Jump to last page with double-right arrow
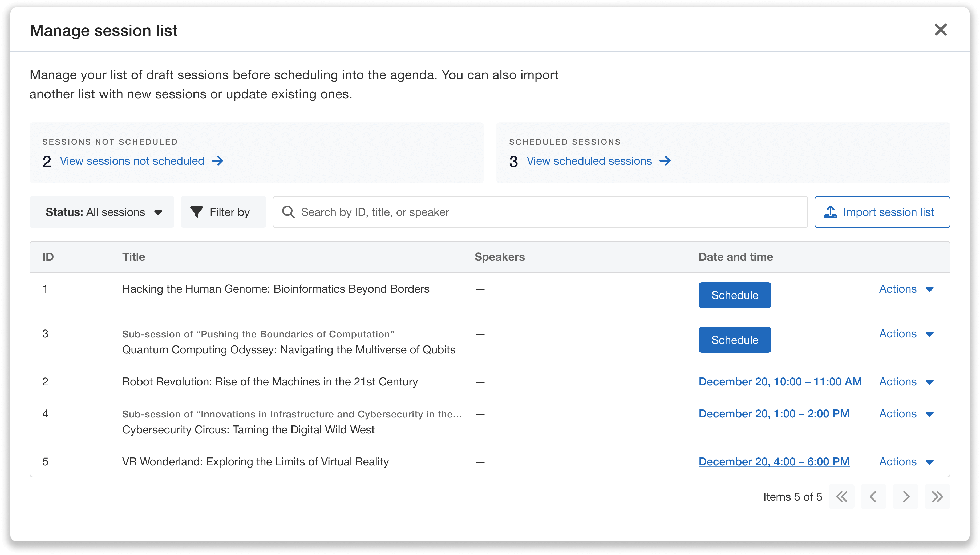This screenshot has height=555, width=980. click(x=937, y=497)
